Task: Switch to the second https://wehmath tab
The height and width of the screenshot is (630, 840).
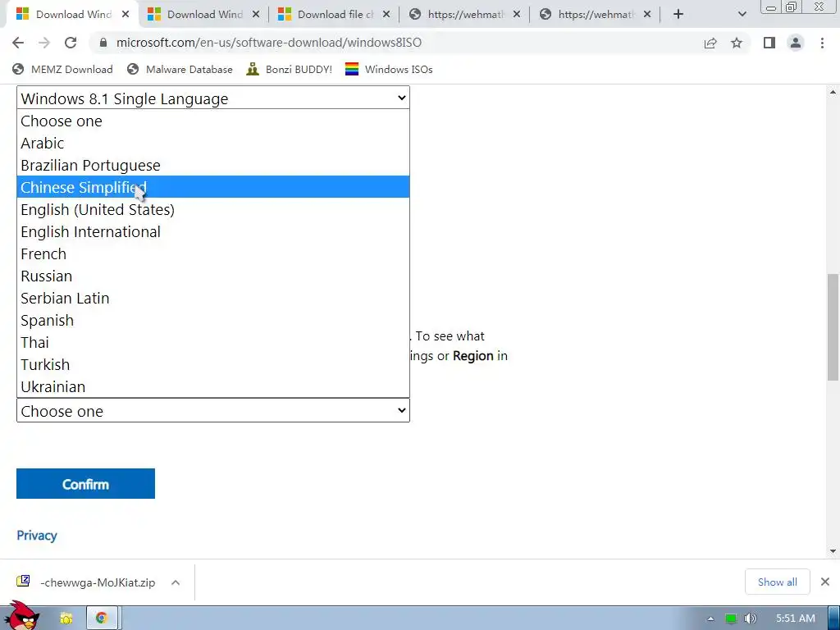Action: (x=596, y=15)
